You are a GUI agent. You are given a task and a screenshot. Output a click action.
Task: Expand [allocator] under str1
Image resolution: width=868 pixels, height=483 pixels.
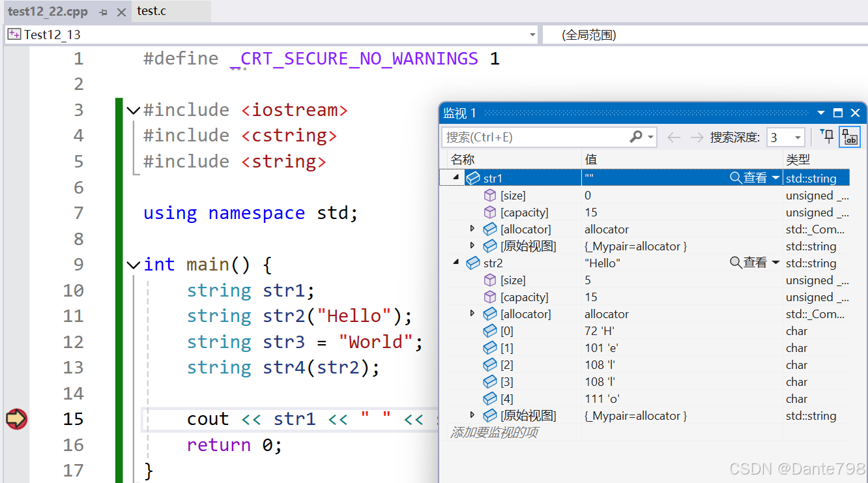473,229
